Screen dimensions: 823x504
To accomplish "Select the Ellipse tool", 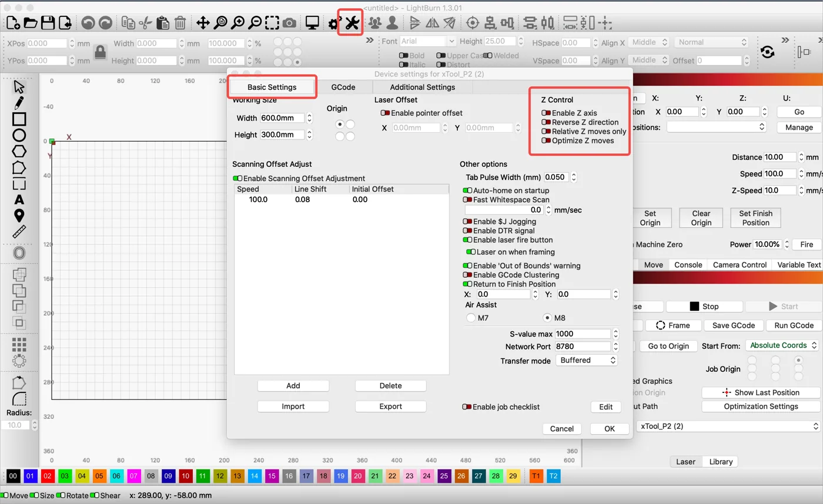I will click(19, 135).
